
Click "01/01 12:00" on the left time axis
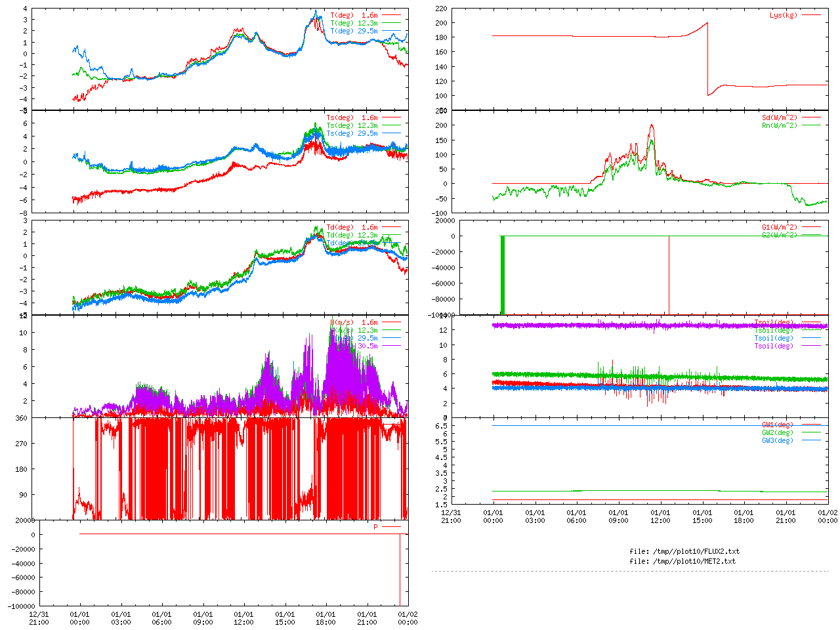click(x=243, y=619)
